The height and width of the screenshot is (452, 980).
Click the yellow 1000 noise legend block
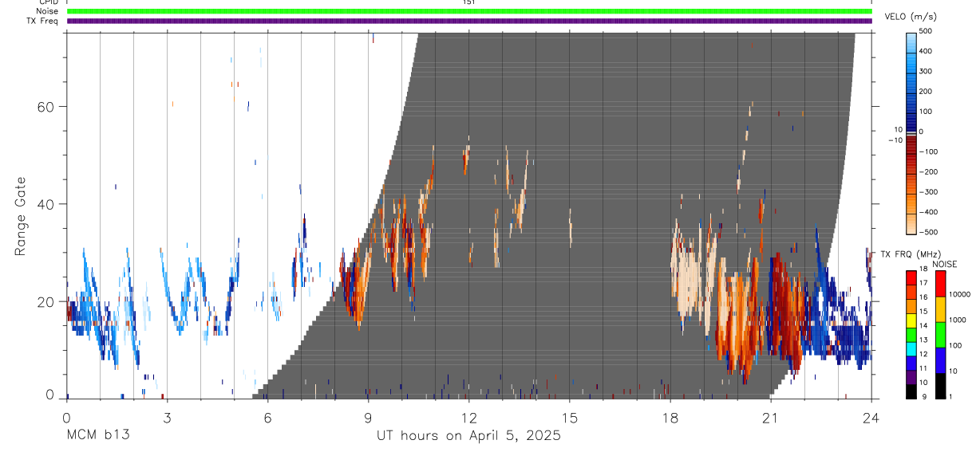tap(940, 309)
